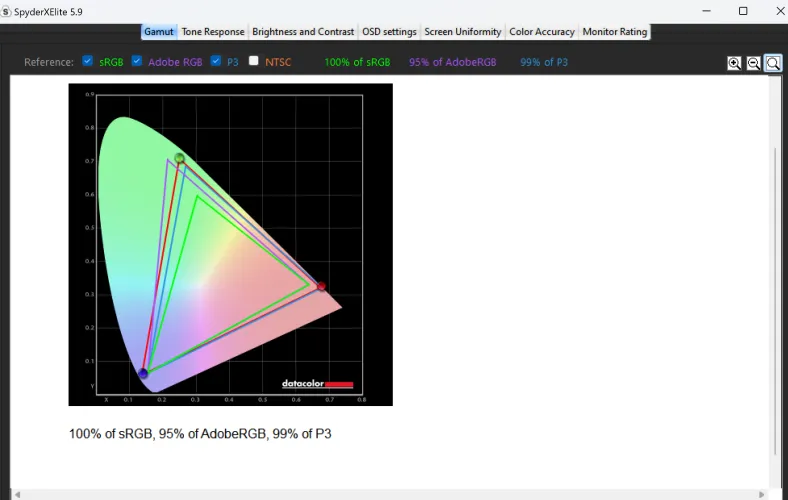View the Monitor Rating tab
The image size is (788, 500).
614,32
